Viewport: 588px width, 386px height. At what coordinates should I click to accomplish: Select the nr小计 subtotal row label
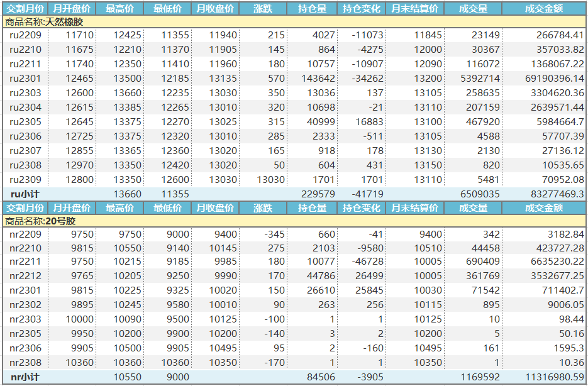(x=25, y=377)
